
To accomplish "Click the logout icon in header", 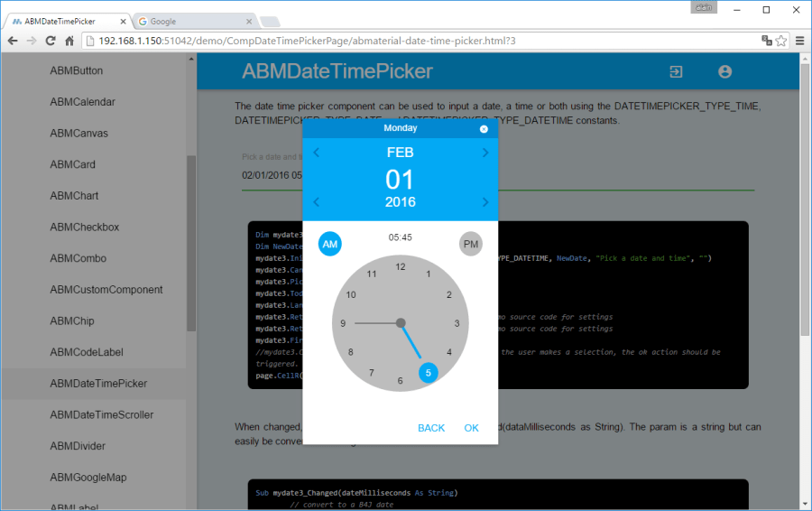I will 676,71.
